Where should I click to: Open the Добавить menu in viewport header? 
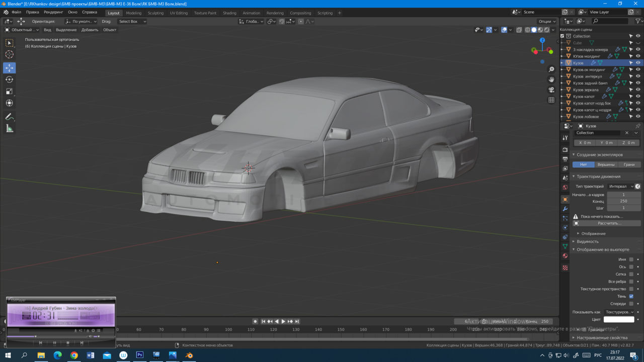tap(90, 30)
